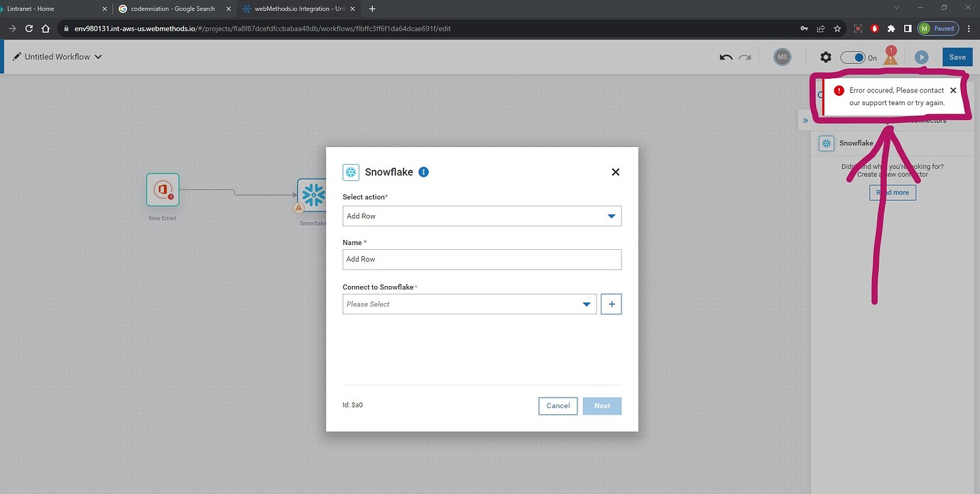Screen dimensions: 980x494
Task: Open Chrome three-dot menu
Action: coord(969,28)
